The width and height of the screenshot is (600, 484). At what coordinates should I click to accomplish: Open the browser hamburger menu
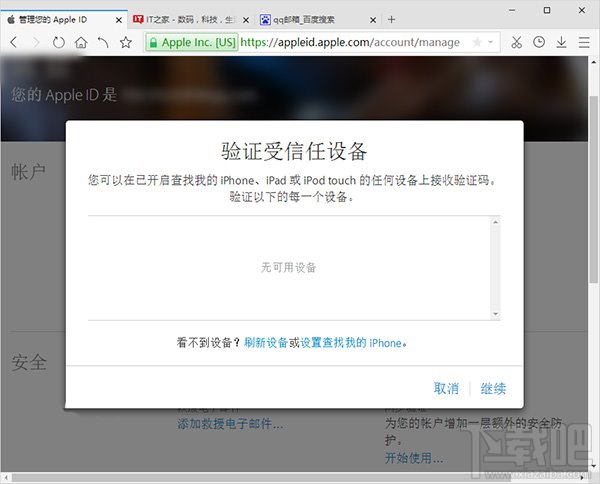tap(584, 42)
